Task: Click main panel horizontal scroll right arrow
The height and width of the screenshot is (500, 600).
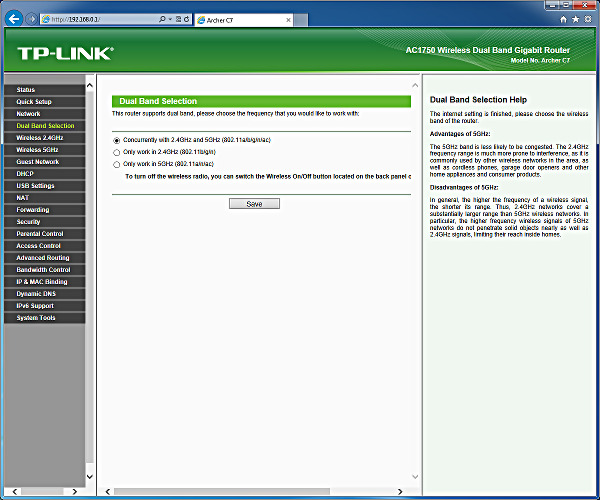Action: point(400,492)
